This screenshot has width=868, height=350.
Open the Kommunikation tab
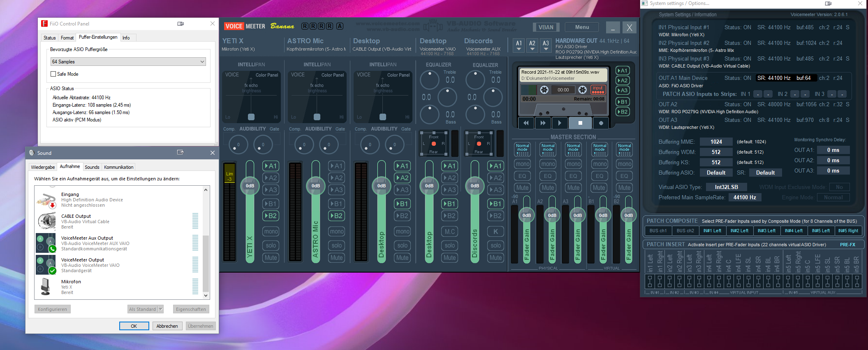click(118, 167)
